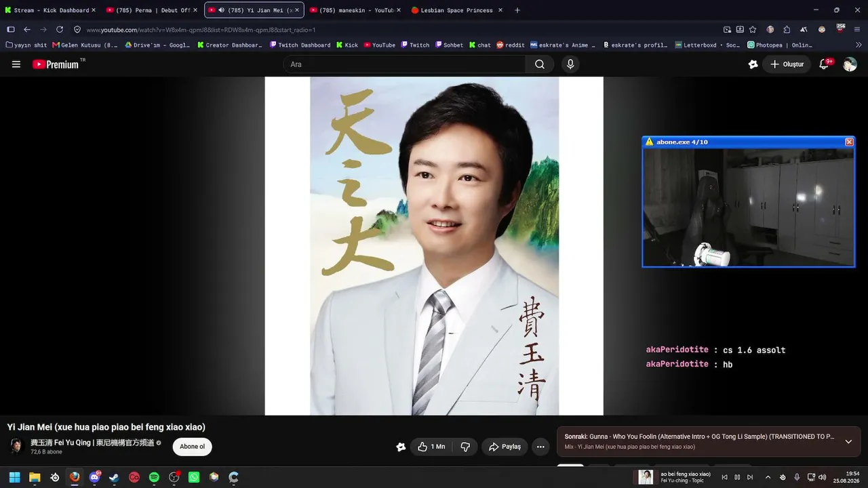
Task: Subscribe with the Abone ol button
Action: click(192, 447)
